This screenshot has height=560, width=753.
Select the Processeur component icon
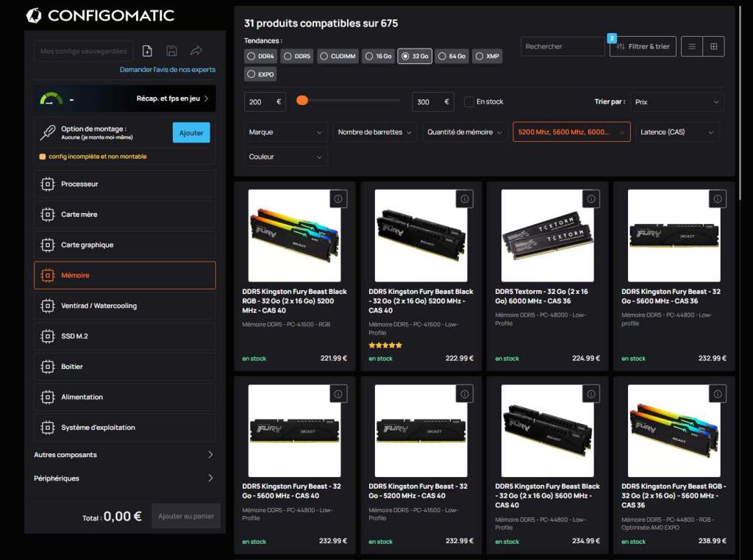point(49,184)
